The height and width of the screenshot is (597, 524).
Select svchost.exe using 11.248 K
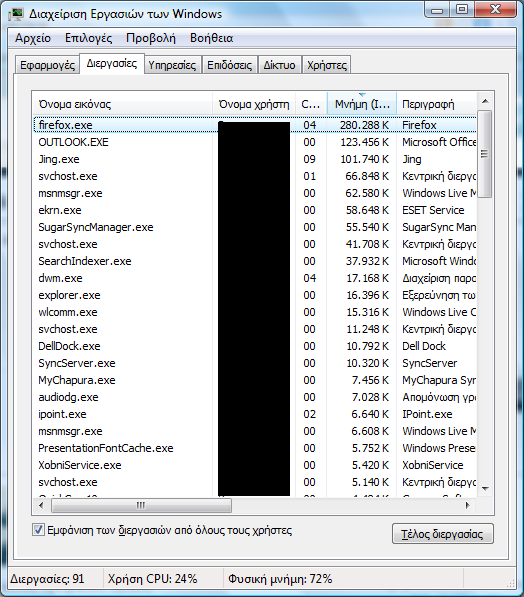[x=254, y=329]
